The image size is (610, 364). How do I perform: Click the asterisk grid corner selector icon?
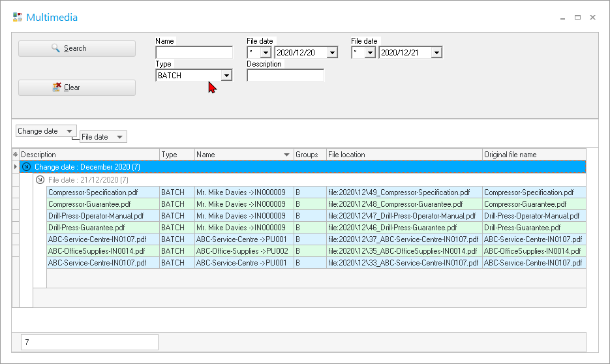[x=16, y=155]
